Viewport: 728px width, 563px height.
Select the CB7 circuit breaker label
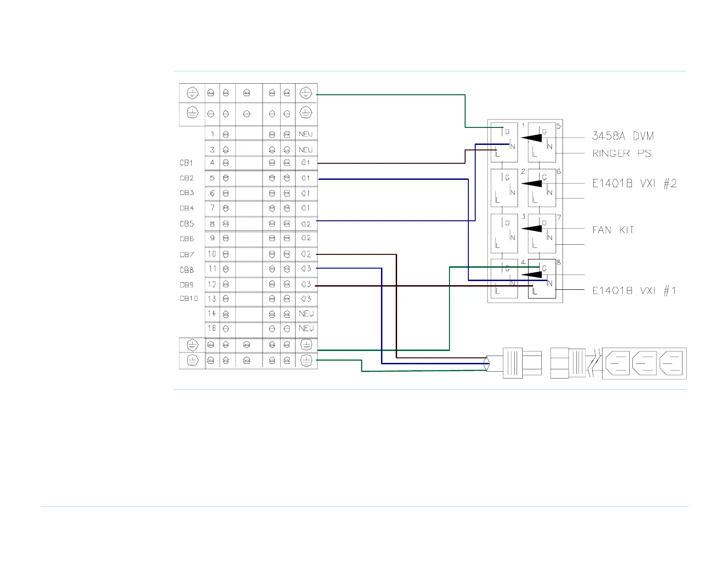tap(187, 254)
